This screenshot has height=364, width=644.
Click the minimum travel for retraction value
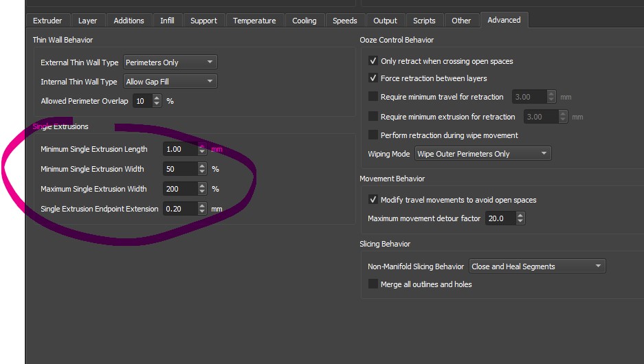point(529,97)
